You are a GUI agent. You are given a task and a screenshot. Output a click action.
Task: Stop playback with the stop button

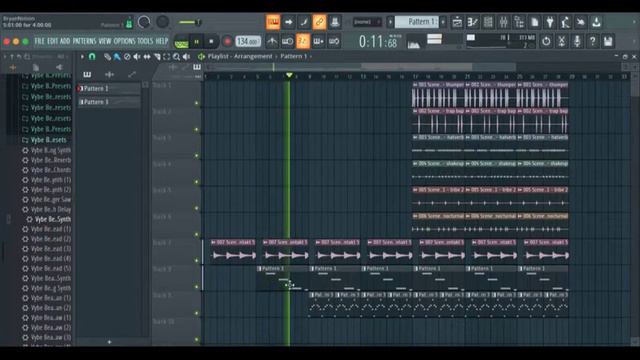pos(211,41)
